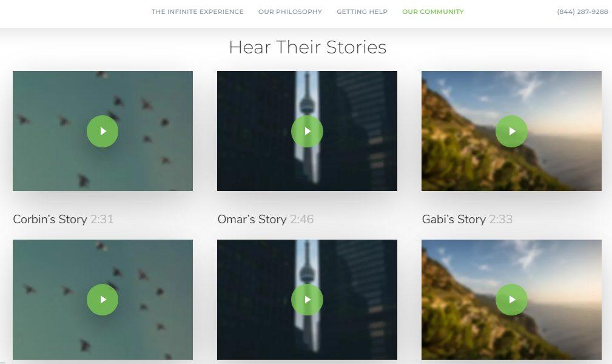The height and width of the screenshot is (364, 612).
Task: Open The Infinite Experience menu item
Action: 198,12
